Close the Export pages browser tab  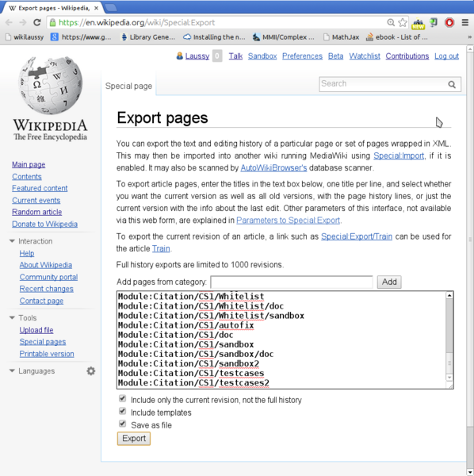(96, 8)
